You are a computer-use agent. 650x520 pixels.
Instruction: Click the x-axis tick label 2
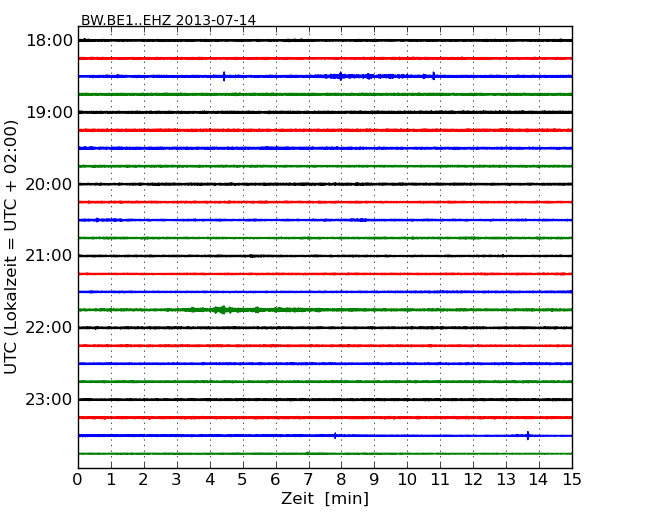pyautogui.click(x=143, y=480)
